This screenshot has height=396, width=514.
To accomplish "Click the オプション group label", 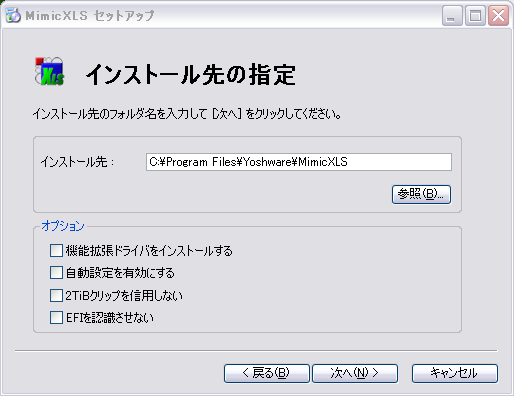I will coord(63,226).
